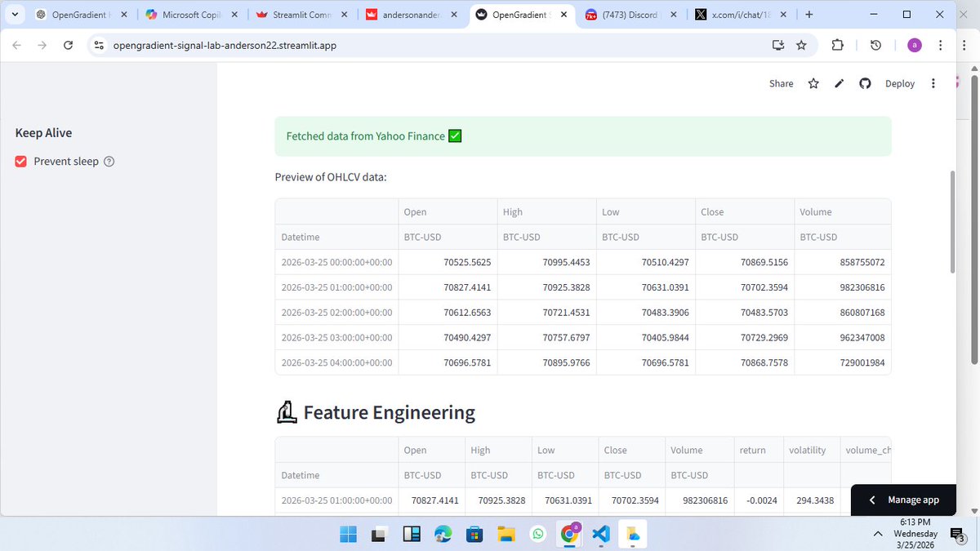Open the Chrome profile avatar
The image size is (980, 551).
(915, 46)
